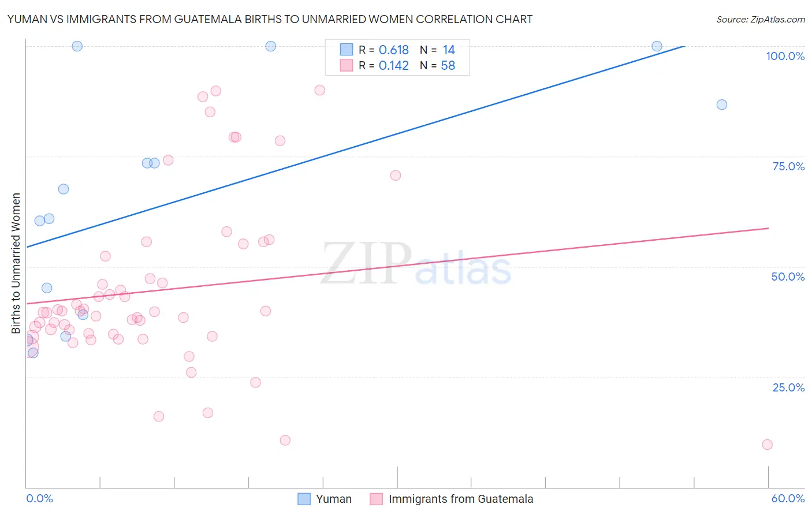812x515 pixels.
Task: Click the 60.0% x-axis label
Action: coord(788,498)
